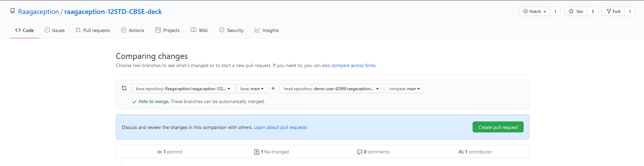Open the Pull requests tab
This screenshot has height=166, width=644.
93,30
